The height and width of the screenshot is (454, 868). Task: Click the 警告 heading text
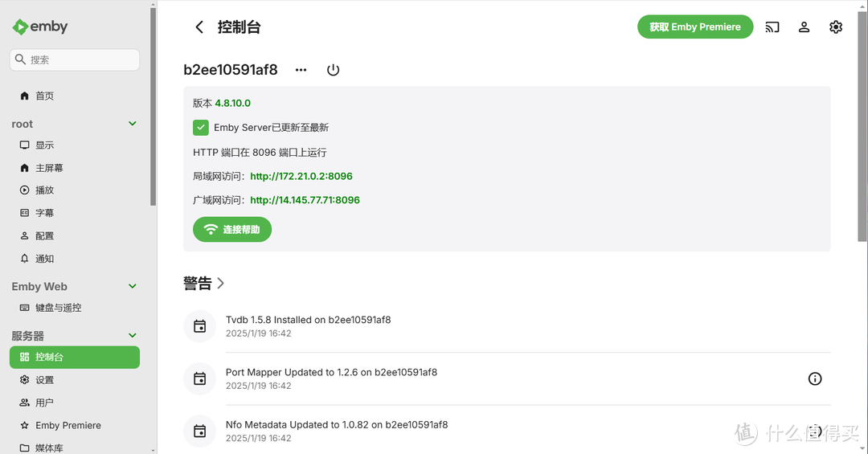[x=198, y=284]
